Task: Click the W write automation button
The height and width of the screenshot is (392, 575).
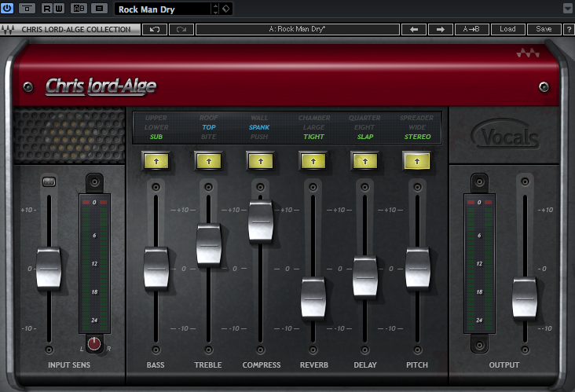Action: [x=59, y=8]
